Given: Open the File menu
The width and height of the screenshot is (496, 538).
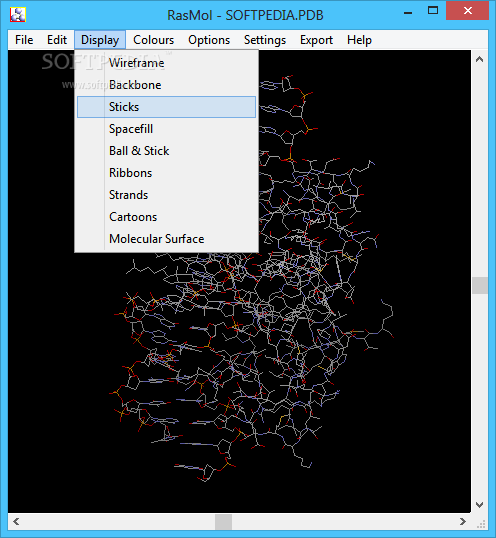Looking at the screenshot, I should pos(24,40).
